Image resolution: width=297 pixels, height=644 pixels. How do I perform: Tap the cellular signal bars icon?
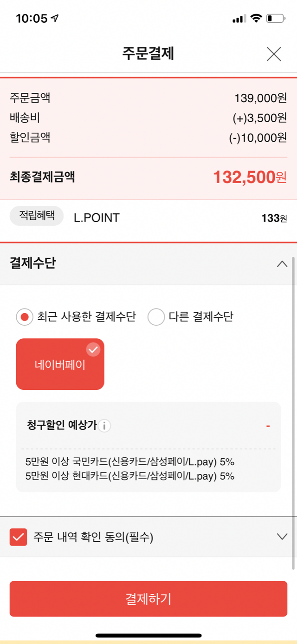239,19
